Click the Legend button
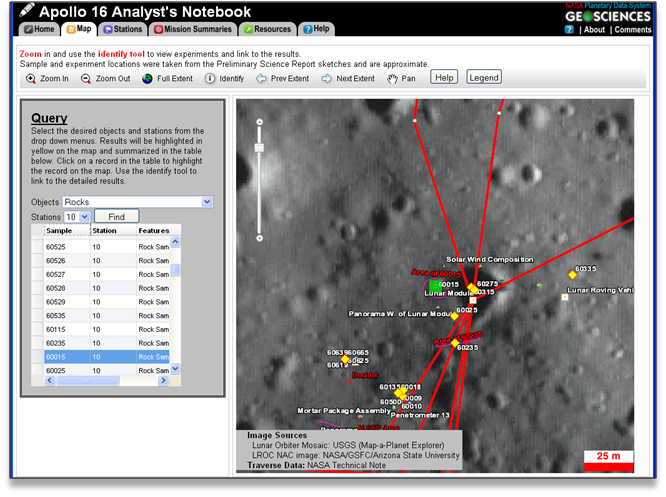Screen dimensions: 666x497 point(484,78)
